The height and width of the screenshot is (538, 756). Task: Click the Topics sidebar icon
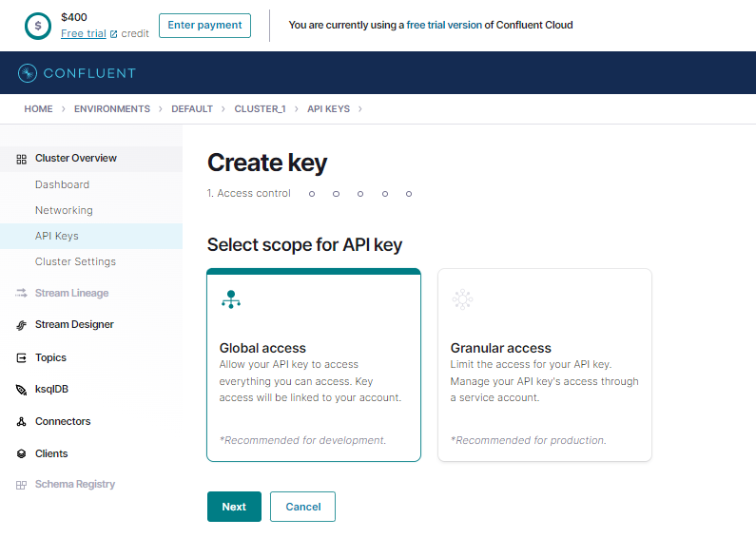(x=21, y=358)
